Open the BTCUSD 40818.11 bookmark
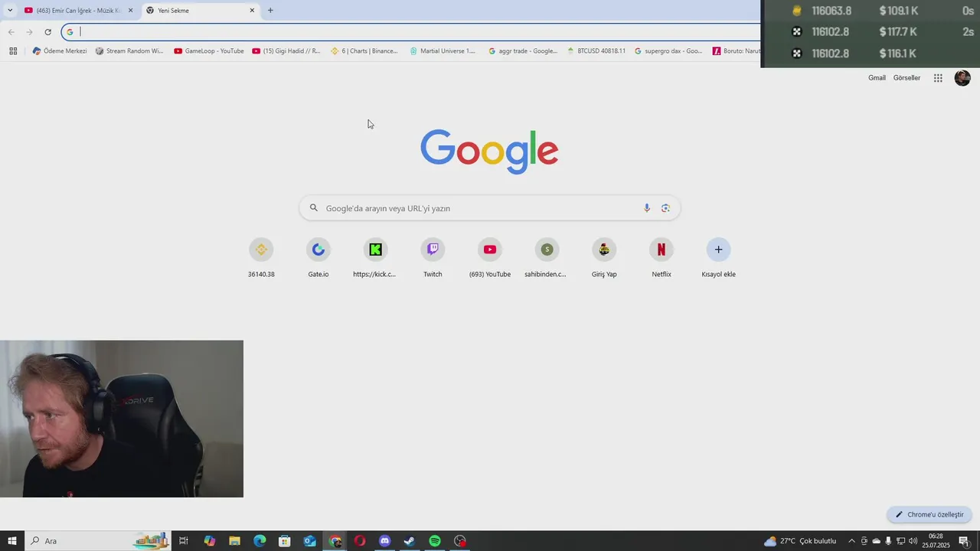The image size is (980, 551). coord(596,51)
